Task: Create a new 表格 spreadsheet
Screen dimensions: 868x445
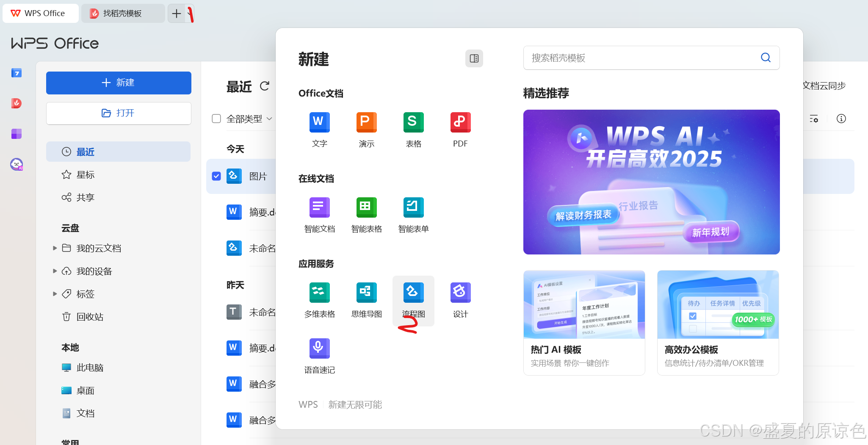Action: coord(413,130)
